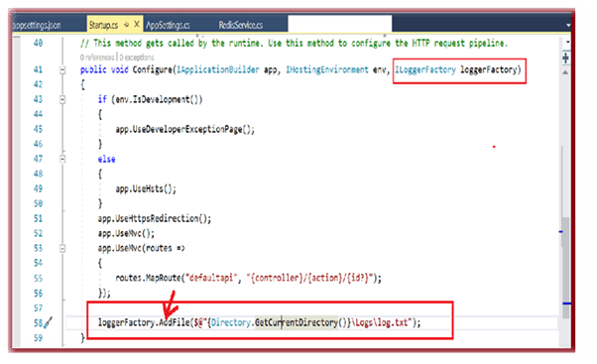Click 'GetCurrentDirectory' on line 58

click(x=297, y=323)
